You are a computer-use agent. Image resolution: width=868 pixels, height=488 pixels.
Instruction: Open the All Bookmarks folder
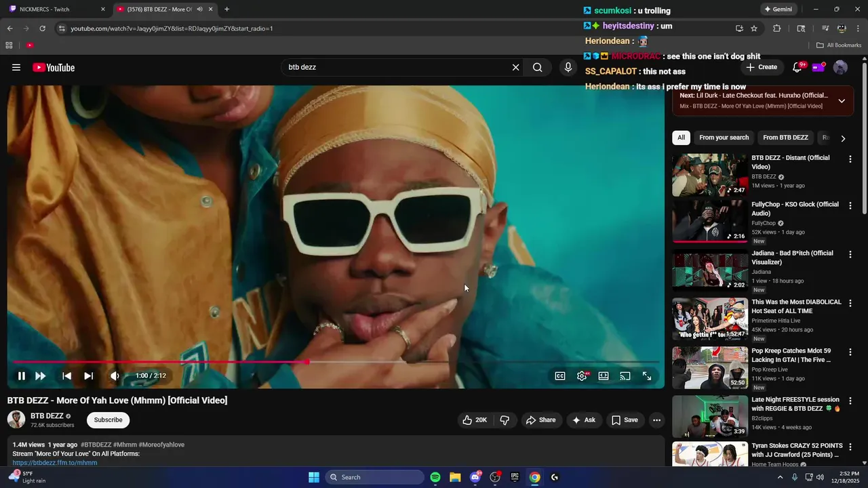point(839,45)
